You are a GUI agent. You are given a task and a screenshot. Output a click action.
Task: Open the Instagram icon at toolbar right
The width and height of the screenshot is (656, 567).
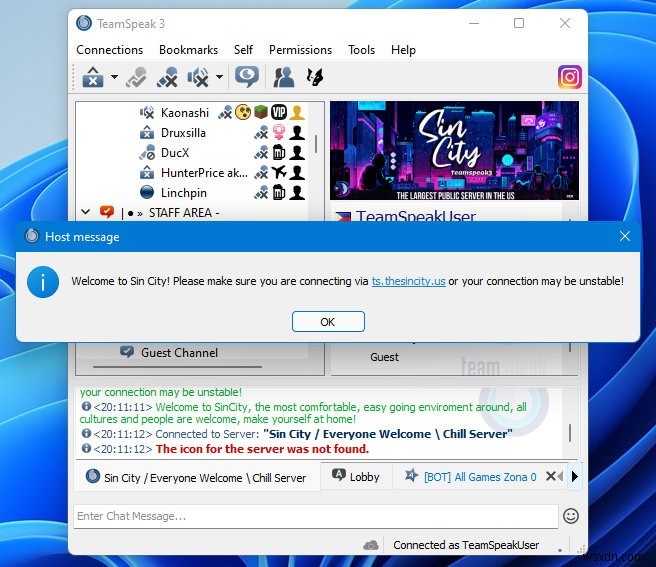coord(569,77)
